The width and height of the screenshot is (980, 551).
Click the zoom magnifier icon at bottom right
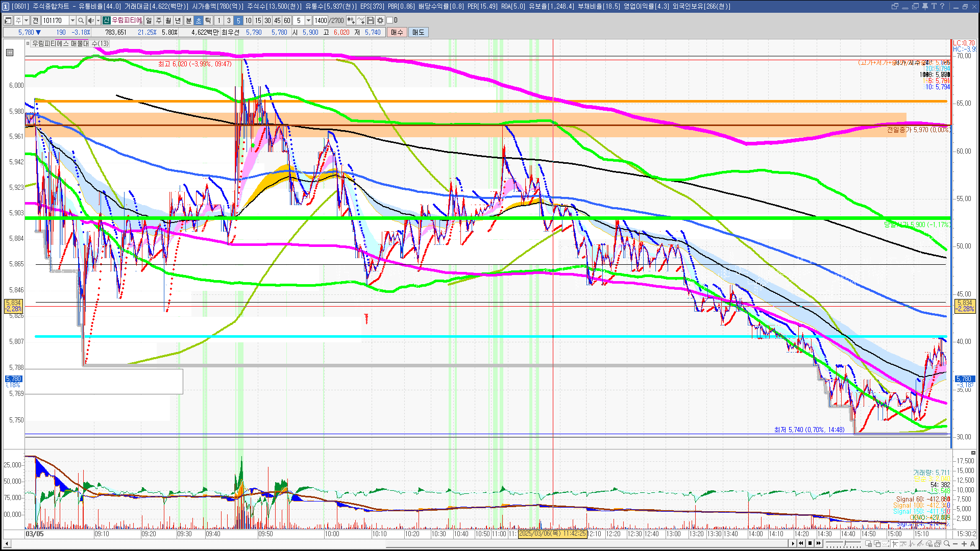947,543
